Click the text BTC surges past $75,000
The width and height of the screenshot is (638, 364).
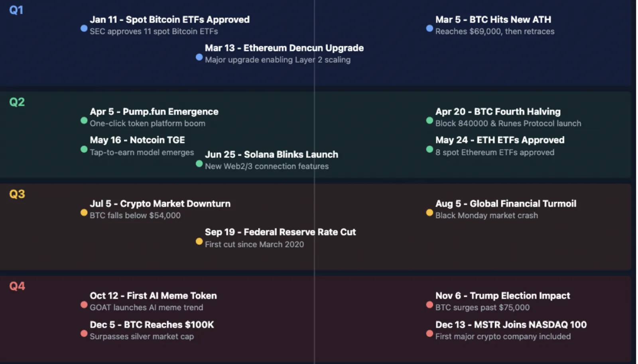coord(482,307)
